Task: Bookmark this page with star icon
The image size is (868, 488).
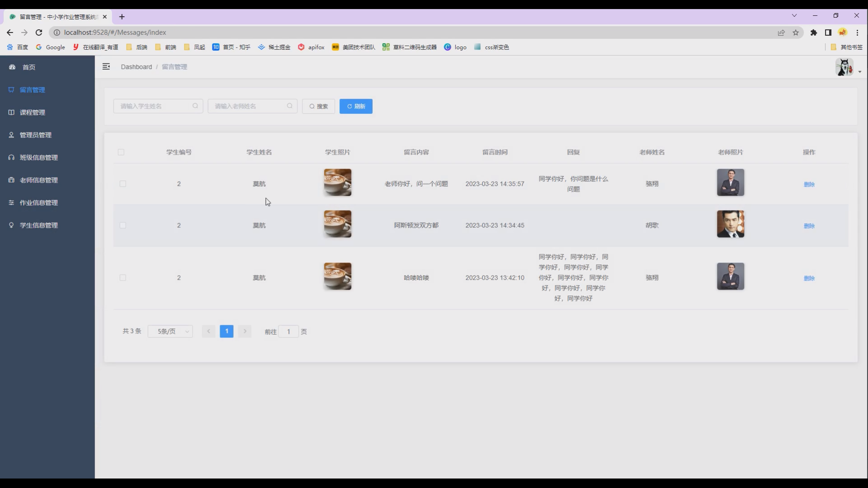Action: (796, 33)
